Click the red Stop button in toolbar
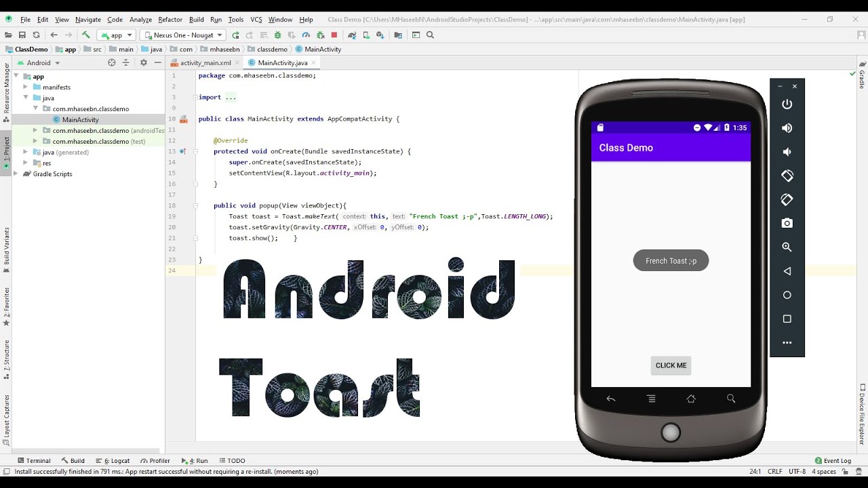This screenshot has height=488, width=868. pyautogui.click(x=334, y=35)
